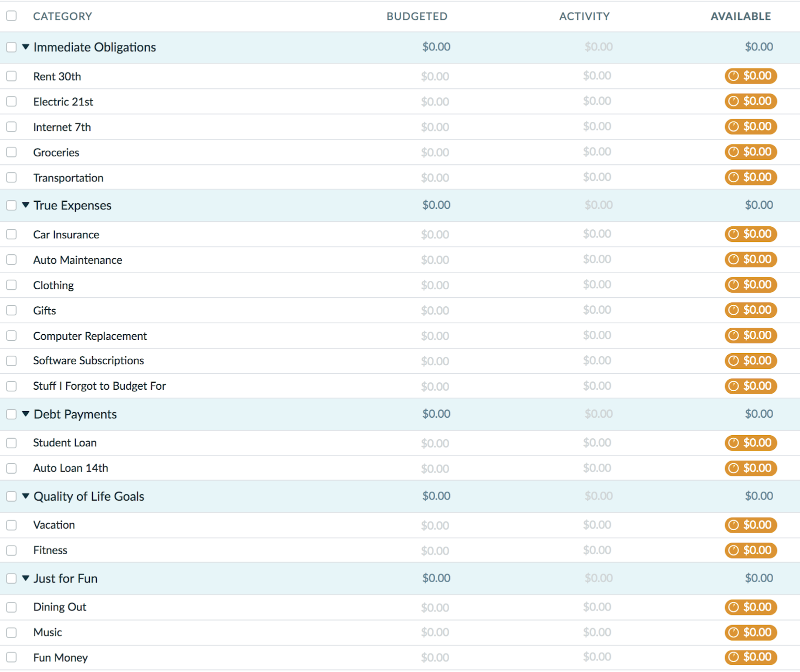Click the Dining Out available clock pill
The image size is (800, 672).
tap(750, 607)
